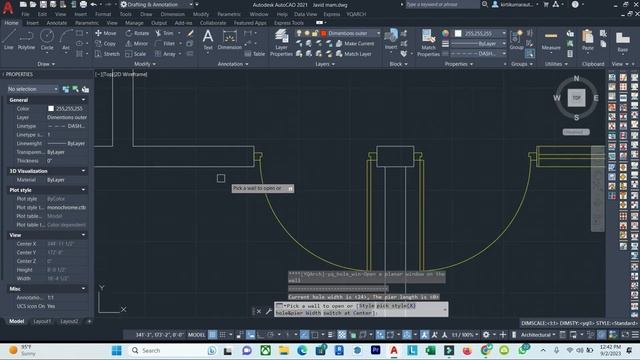The height and width of the screenshot is (360, 640).
Task: Expand the Modify panel
Action: pos(145,64)
